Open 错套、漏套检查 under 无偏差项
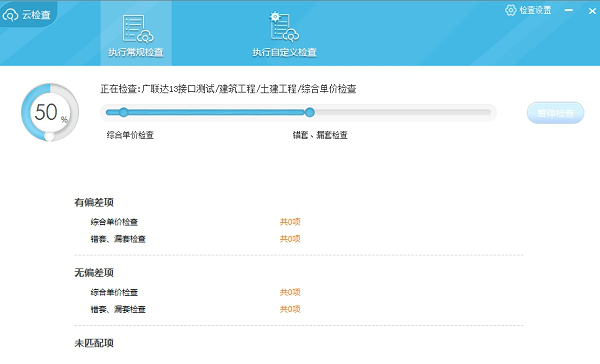Screen dimensions: 600x364 pos(118,309)
